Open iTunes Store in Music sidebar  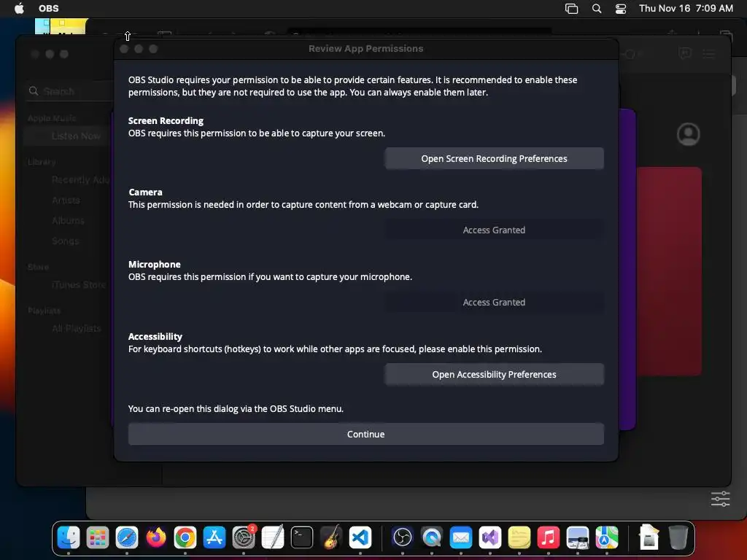(x=79, y=285)
